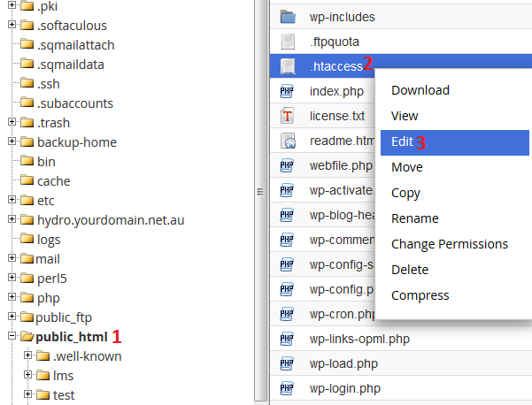Expand the test subfolder

tap(27, 394)
